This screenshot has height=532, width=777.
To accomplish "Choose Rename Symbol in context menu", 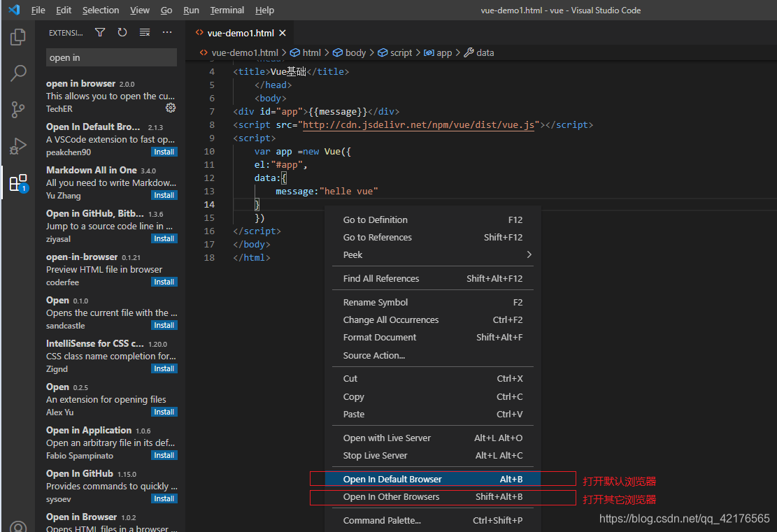I will pos(433,302).
